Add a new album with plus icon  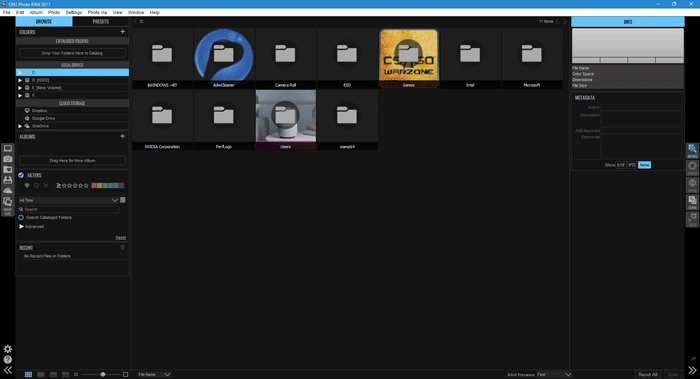pyautogui.click(x=122, y=136)
